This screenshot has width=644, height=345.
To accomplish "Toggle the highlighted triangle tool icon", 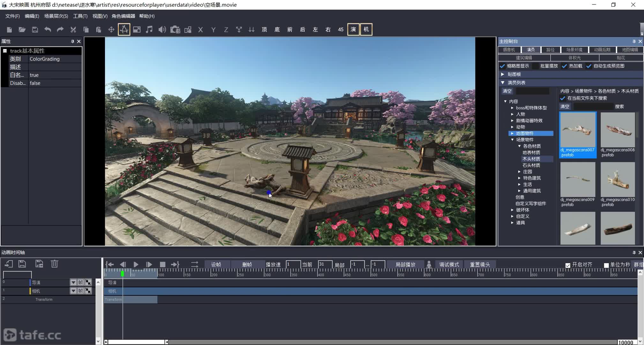I will (124, 29).
